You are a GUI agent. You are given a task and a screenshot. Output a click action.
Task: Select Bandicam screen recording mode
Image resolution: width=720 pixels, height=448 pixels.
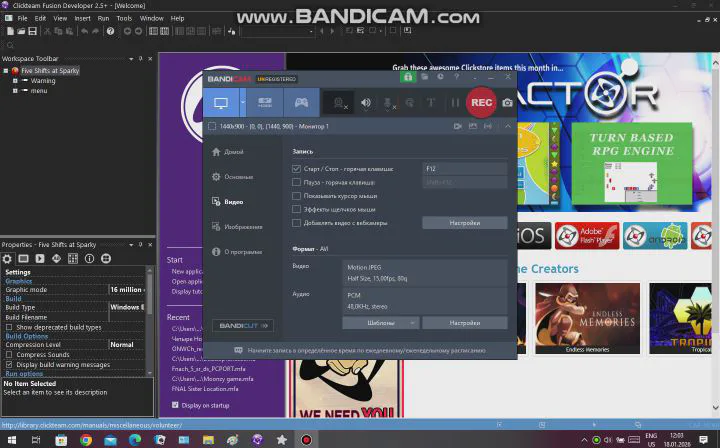coord(221,103)
